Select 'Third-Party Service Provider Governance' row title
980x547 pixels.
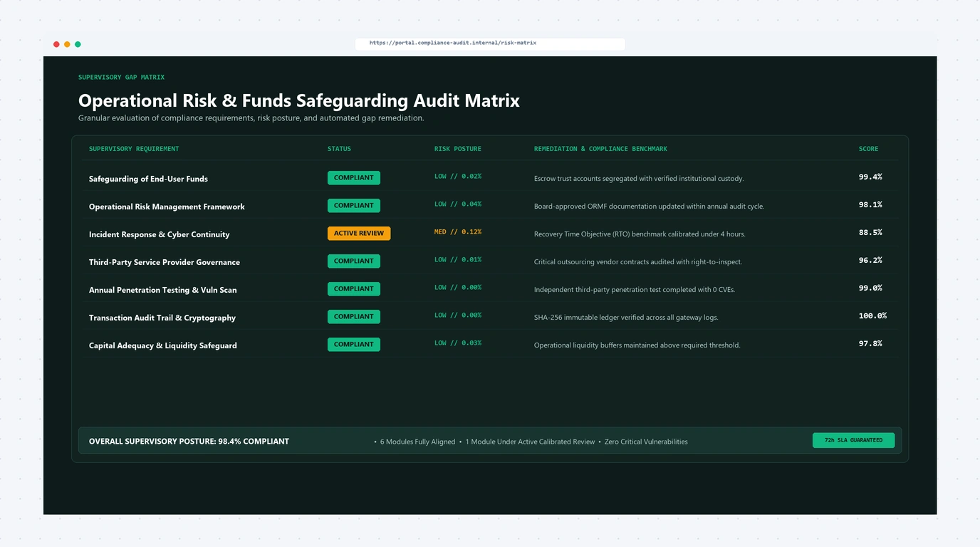pyautogui.click(x=165, y=262)
